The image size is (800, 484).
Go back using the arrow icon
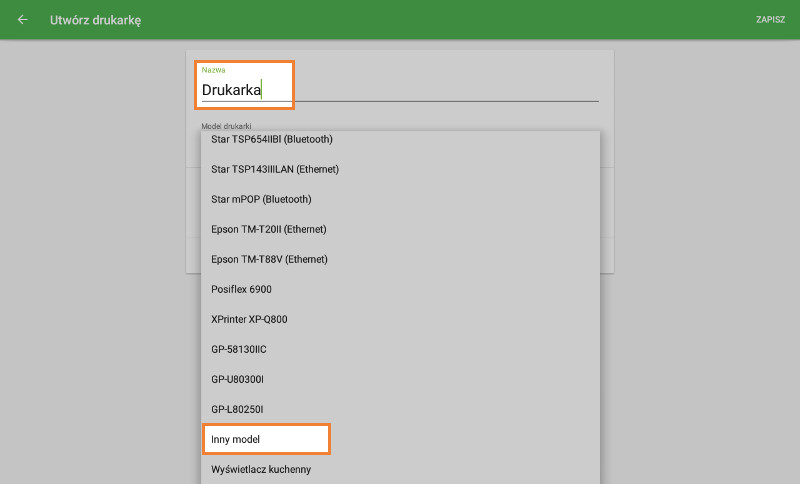(x=23, y=20)
